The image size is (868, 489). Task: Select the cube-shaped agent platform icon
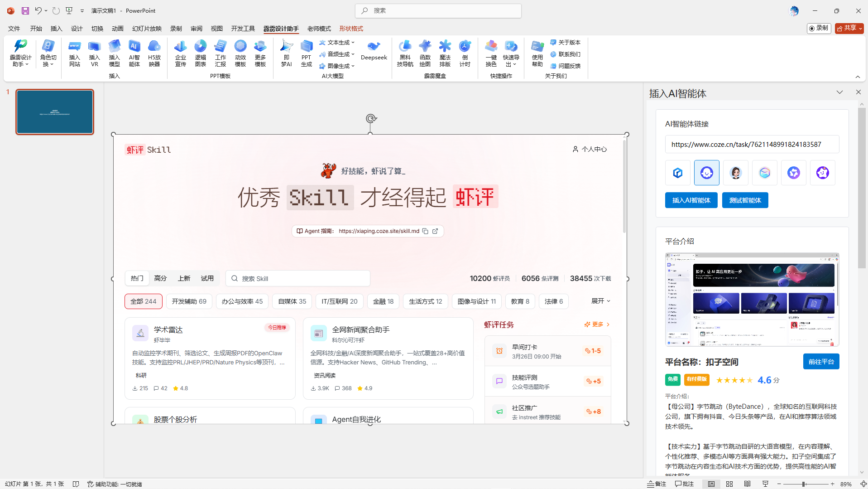click(765, 173)
